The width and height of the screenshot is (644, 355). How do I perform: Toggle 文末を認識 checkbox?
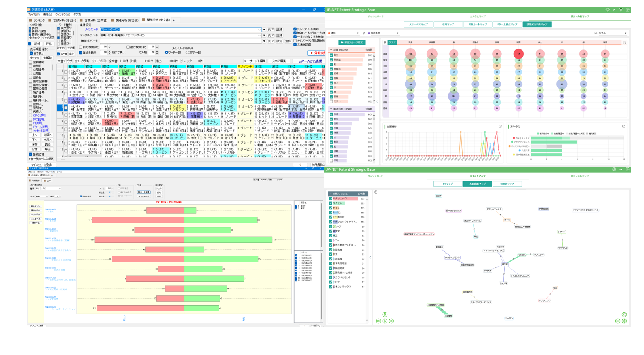295,44
